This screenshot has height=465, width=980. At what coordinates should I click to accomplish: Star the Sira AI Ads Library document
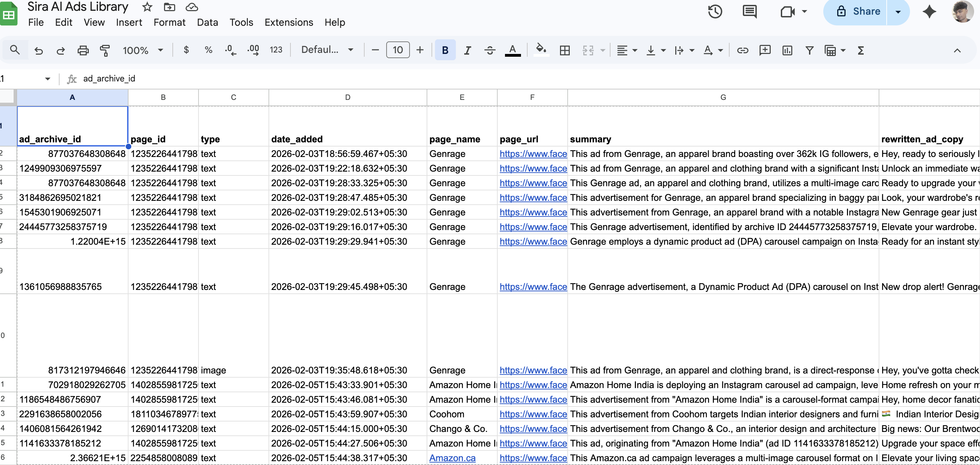click(x=147, y=7)
